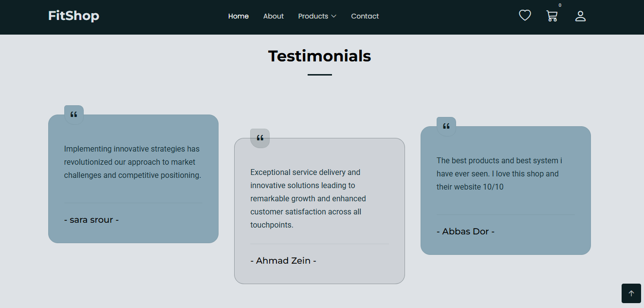
Task: Click the scroll-to-top arrow button
Action: coord(631,293)
